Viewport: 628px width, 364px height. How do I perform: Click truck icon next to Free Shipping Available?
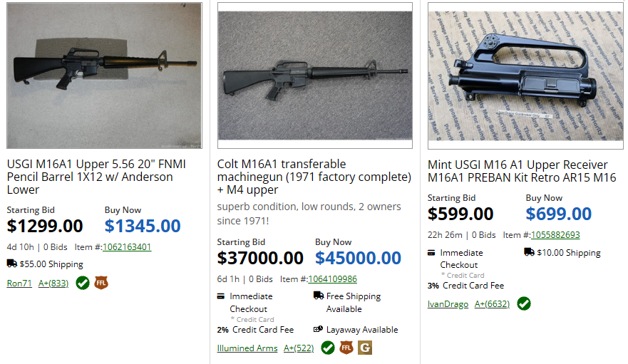pos(318,296)
